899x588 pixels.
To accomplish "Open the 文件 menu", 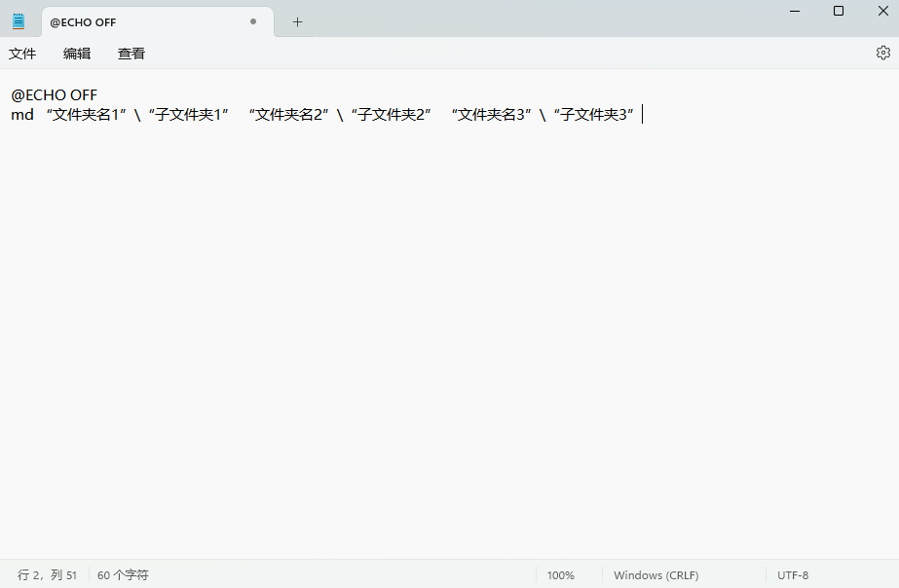I will tap(22, 54).
